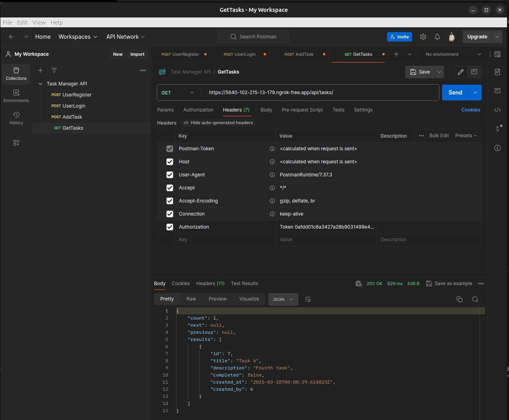The width and height of the screenshot is (509, 420).
Task: Click the Invite button
Action: 399,37
